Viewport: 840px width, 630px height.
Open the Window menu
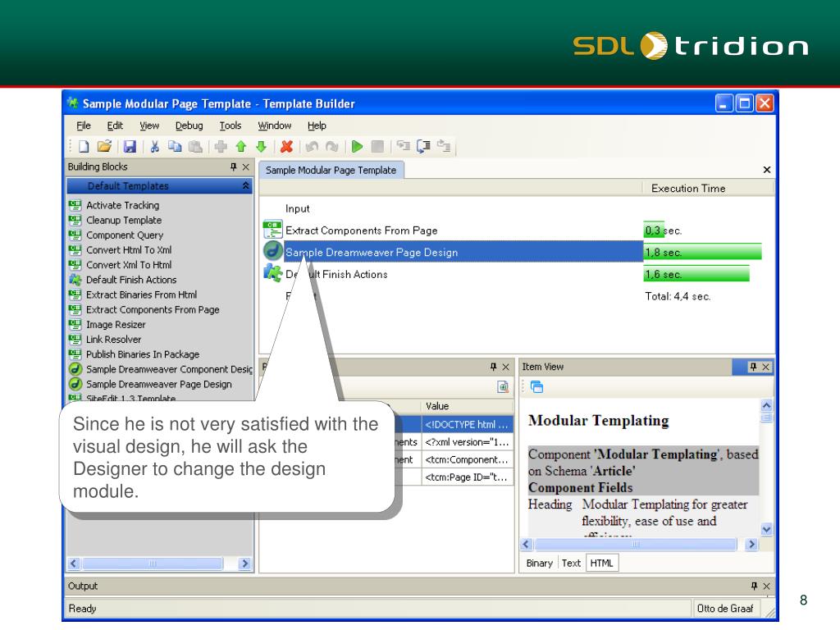coord(274,126)
